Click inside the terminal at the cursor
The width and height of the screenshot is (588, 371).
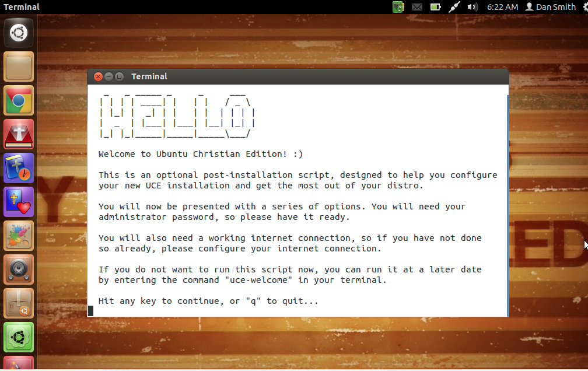(x=91, y=310)
